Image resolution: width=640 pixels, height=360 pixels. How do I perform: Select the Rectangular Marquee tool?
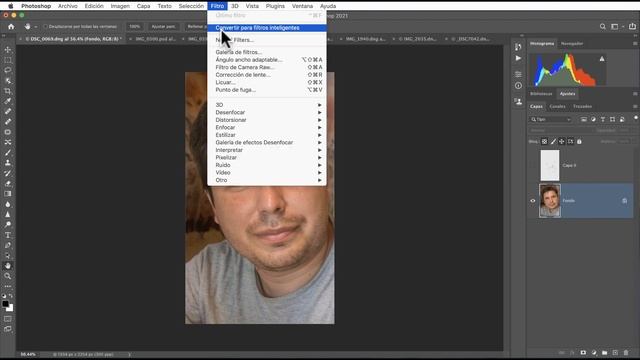pos(8,60)
